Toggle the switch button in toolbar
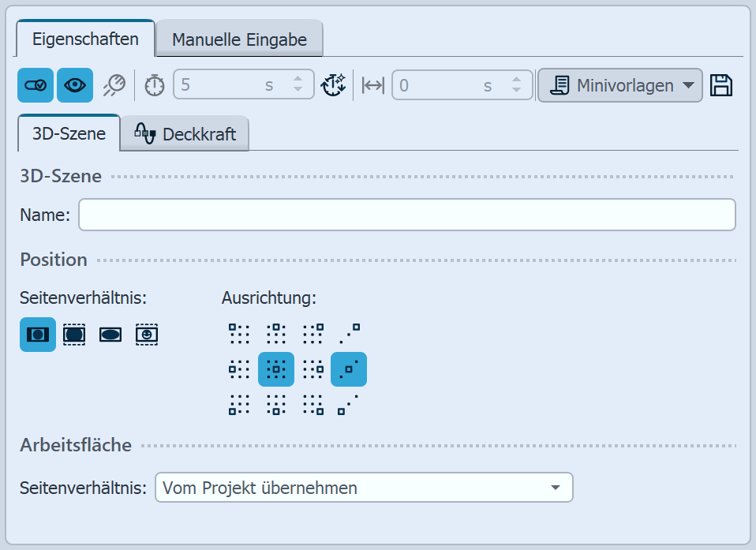Screen dimensions: 756x550 point(36,85)
